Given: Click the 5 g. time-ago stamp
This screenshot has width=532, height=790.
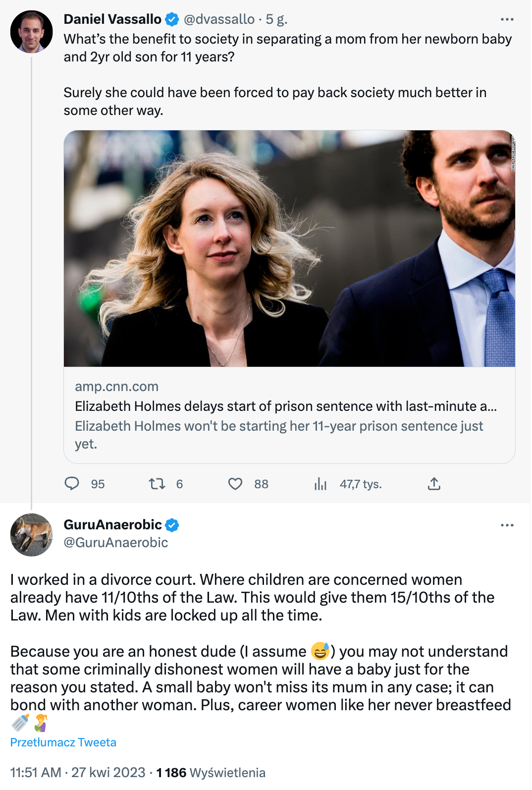Looking at the screenshot, I should click(x=276, y=19).
